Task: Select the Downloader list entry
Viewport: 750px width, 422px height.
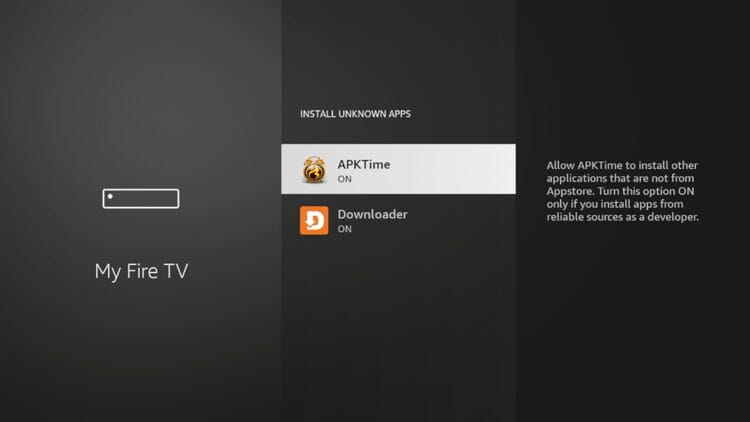Action: point(398,220)
